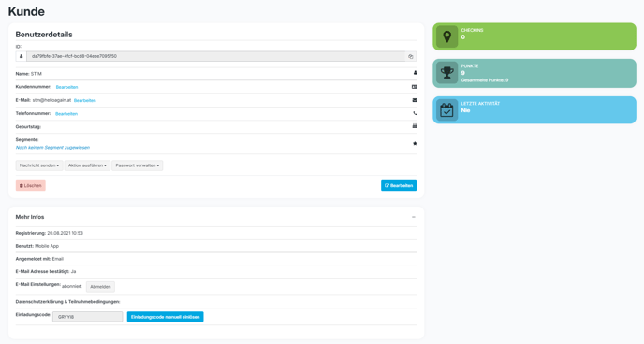
Task: Click the Name value 'ST M'
Action: click(37, 74)
